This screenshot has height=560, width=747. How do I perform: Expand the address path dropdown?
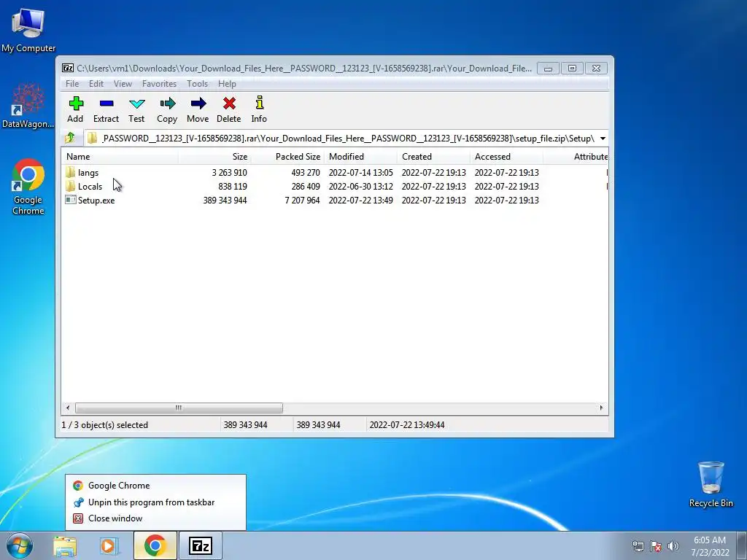(x=603, y=139)
